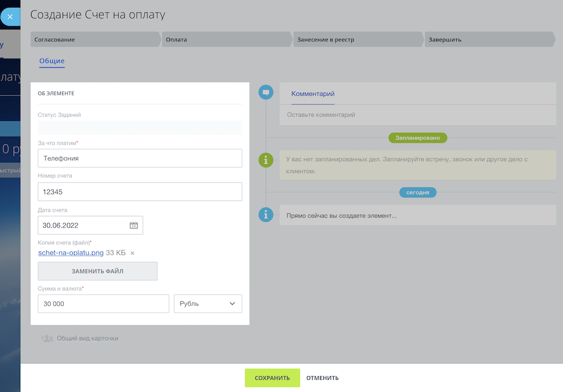Click the Номер счета field with 12345
The height and width of the screenshot is (392, 563).
[140, 192]
